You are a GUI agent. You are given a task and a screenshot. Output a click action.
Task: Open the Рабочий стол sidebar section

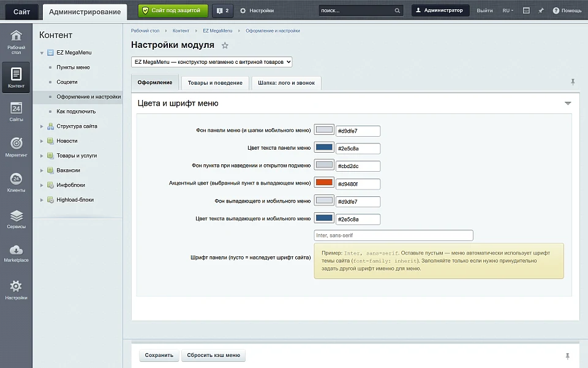[16, 42]
